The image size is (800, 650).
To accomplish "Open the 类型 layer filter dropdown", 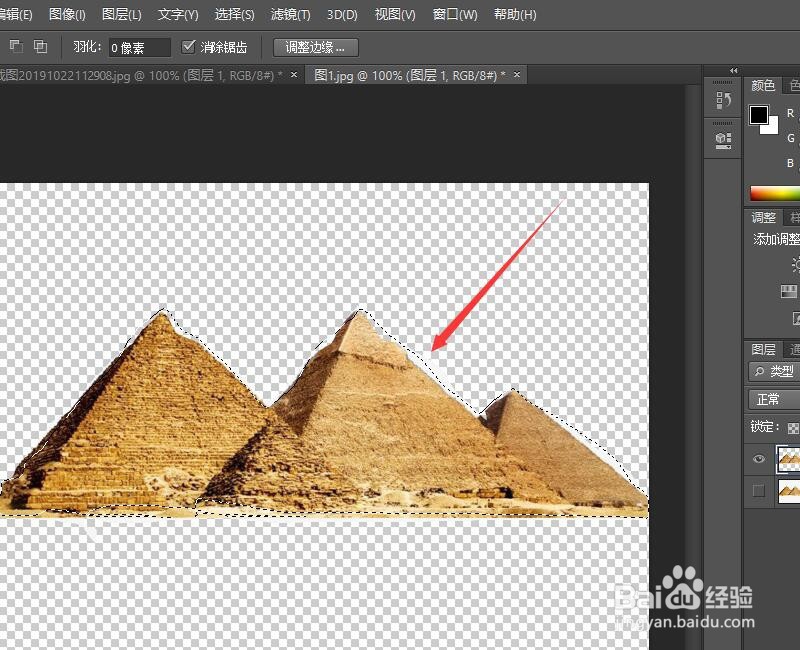I will 774,371.
